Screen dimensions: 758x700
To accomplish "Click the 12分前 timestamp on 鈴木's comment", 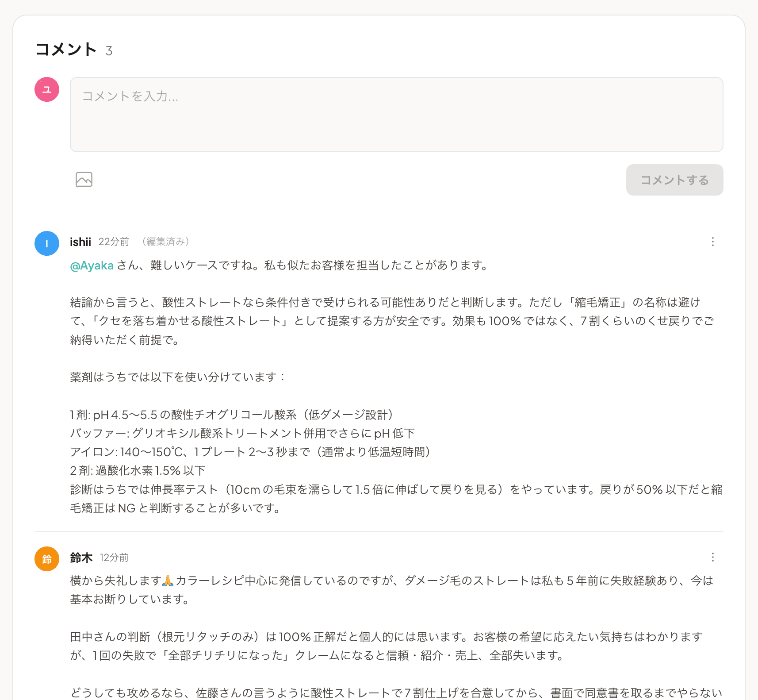I will pyautogui.click(x=114, y=558).
